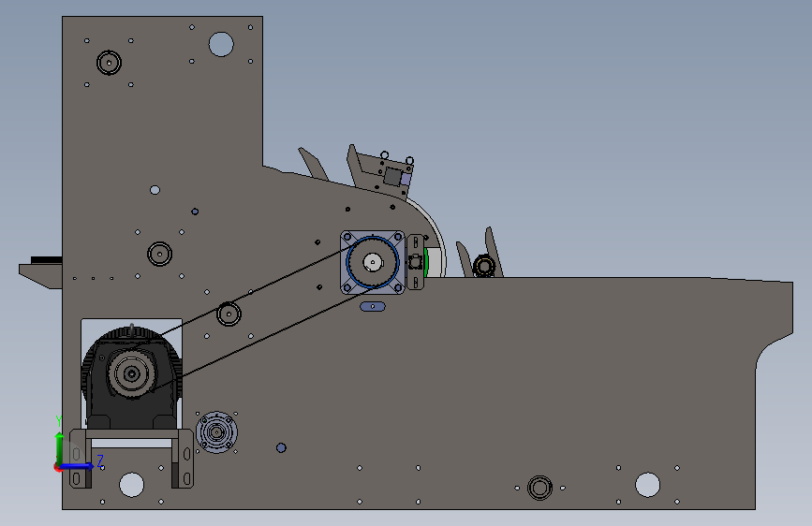Select the blue-ringed driven pulley in square flange
The image size is (812, 526).
coord(373,262)
